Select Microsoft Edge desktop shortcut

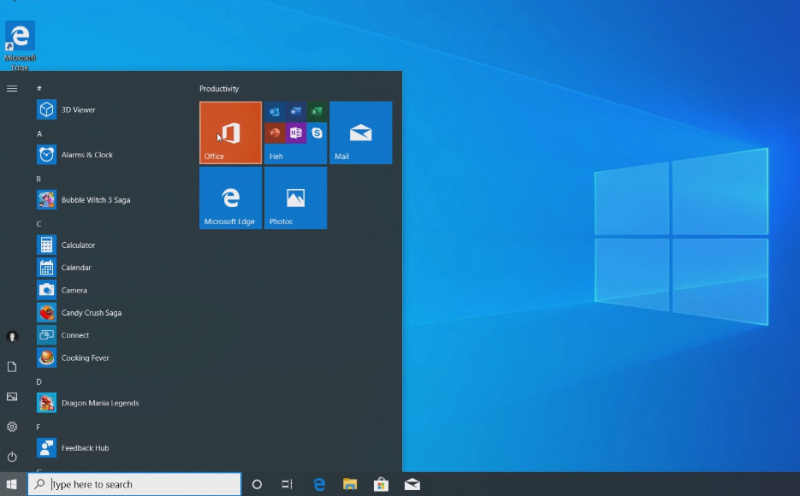20,45
